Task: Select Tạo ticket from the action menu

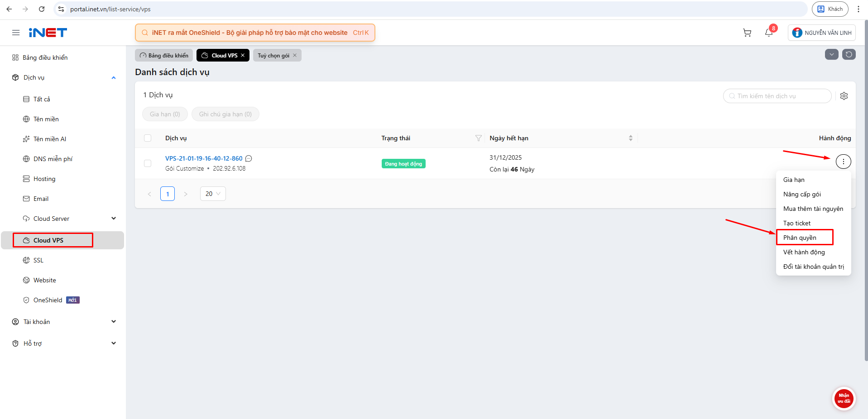Action: (x=813, y=223)
